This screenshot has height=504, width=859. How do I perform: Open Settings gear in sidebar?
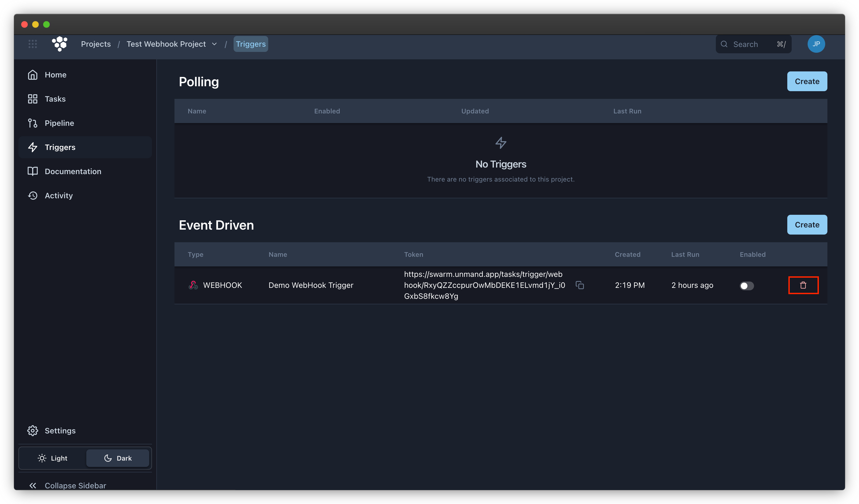pos(60,430)
